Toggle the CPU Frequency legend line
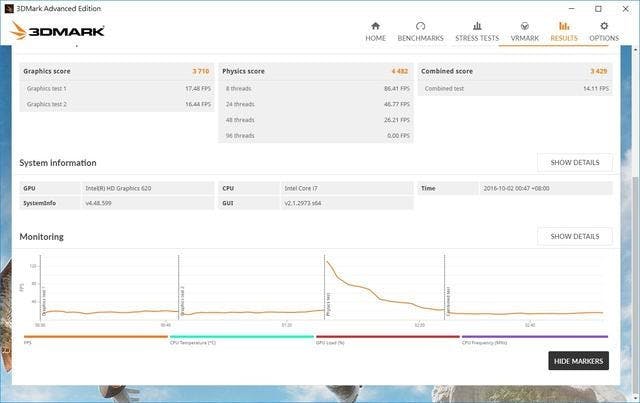 click(533, 338)
